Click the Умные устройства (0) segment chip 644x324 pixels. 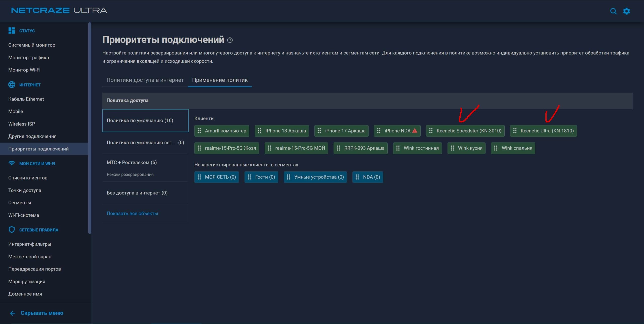(x=315, y=177)
